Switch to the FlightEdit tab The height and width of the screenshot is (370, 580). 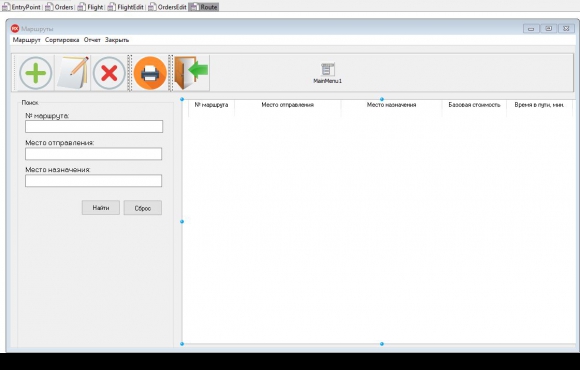(x=126, y=7)
